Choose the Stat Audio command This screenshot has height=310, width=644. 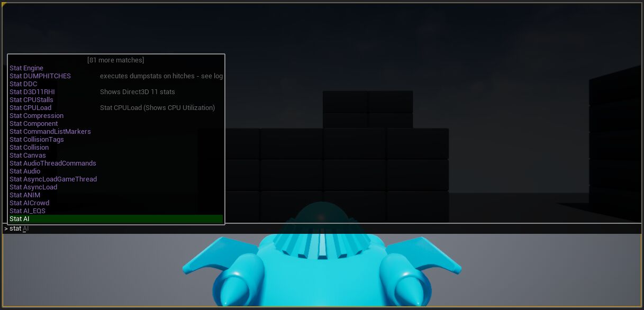pos(25,171)
